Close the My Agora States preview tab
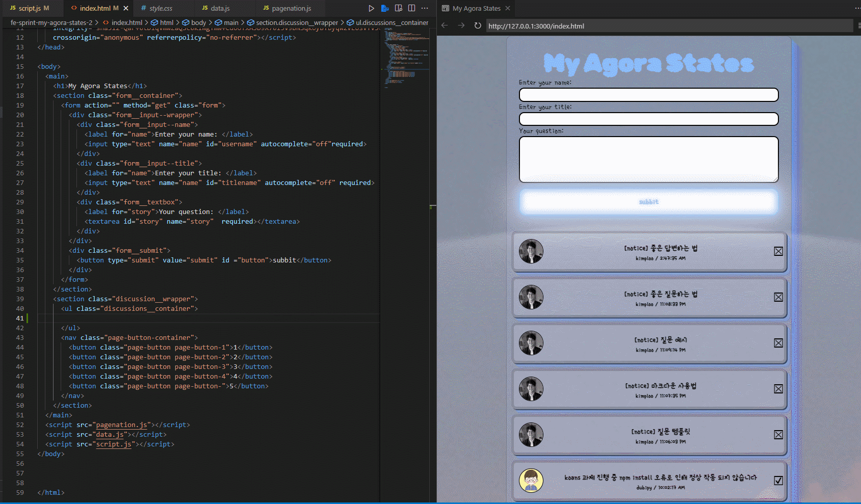Viewport: 861px width, 504px height. click(x=508, y=8)
